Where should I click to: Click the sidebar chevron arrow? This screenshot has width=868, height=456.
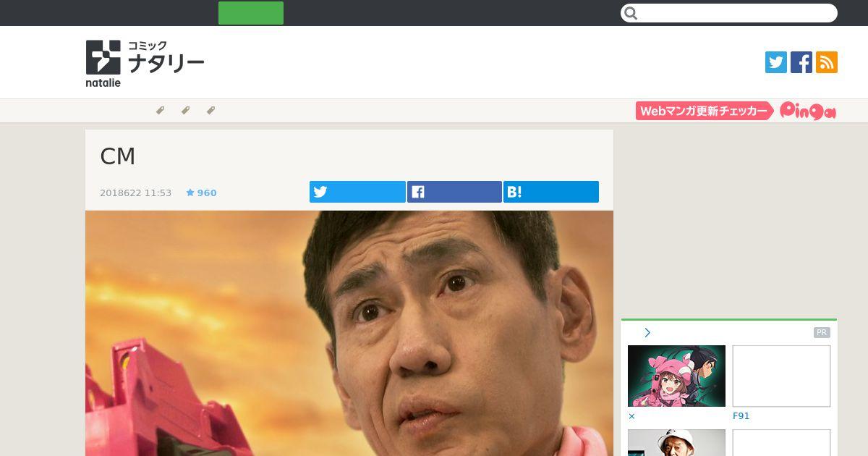click(x=647, y=332)
